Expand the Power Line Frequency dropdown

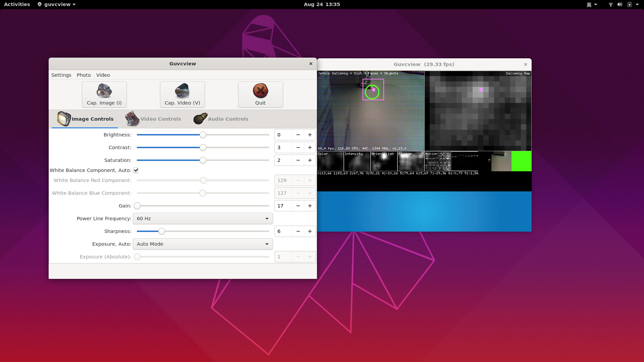[203, 219]
